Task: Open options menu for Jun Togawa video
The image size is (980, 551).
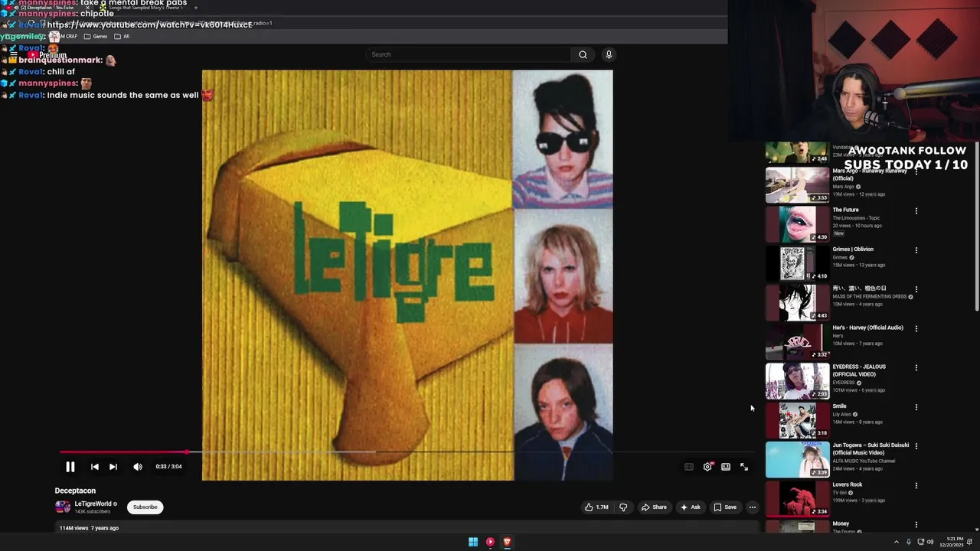Action: tap(916, 446)
